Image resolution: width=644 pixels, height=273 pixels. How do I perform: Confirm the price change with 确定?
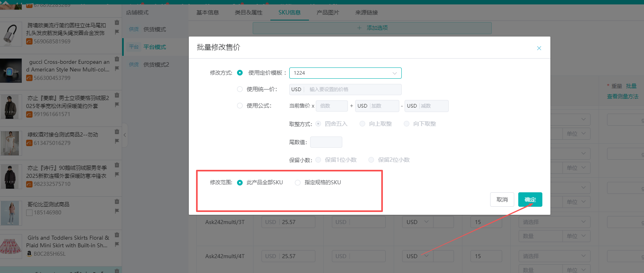click(x=530, y=200)
